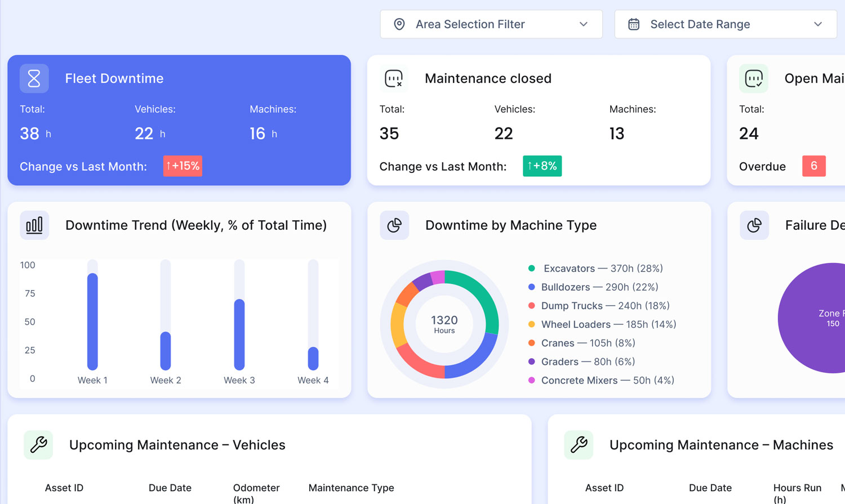
Task: Click the Week 1 bar in Downtime Trend
Action: (92, 321)
